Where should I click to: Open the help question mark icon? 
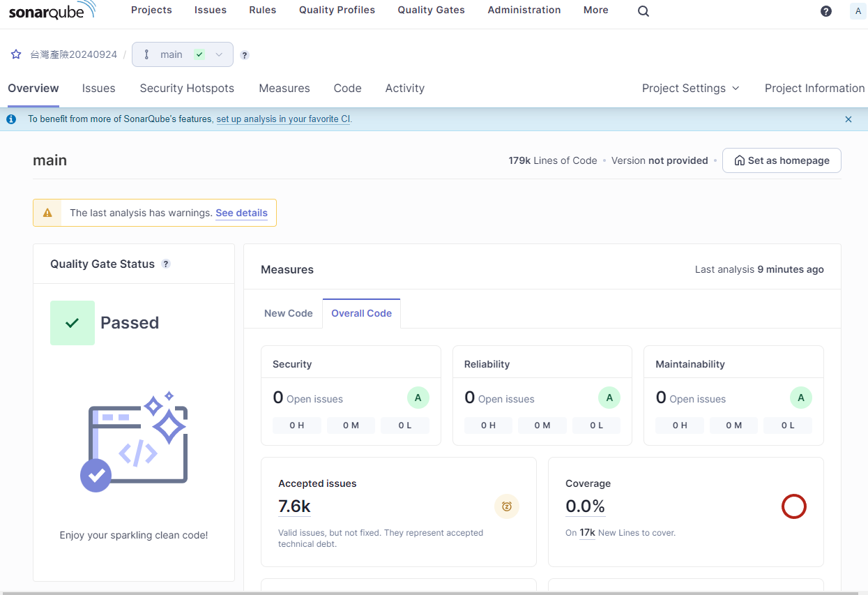(826, 11)
